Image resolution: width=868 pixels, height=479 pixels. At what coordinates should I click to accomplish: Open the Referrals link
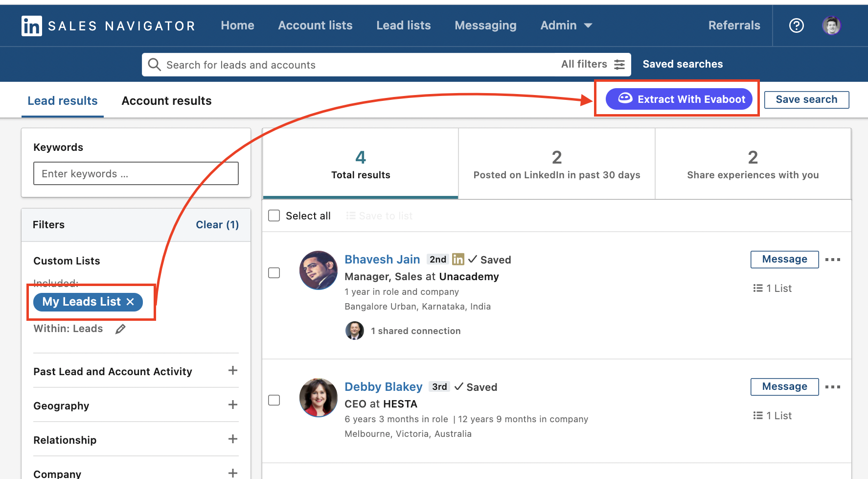(734, 25)
